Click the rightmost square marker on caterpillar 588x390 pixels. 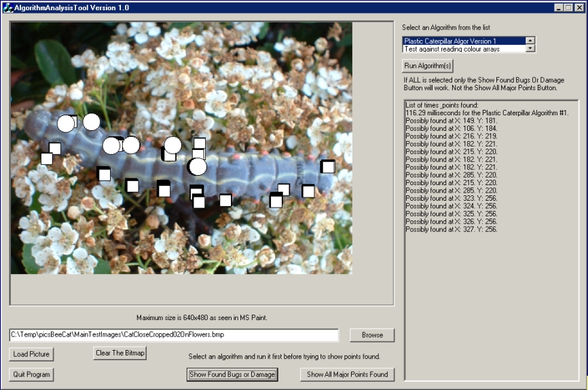[x=328, y=167]
